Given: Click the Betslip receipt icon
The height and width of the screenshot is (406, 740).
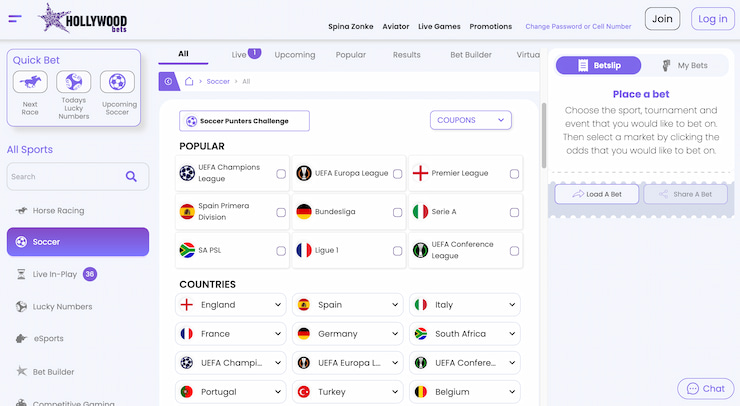Looking at the screenshot, I should pyautogui.click(x=583, y=66).
